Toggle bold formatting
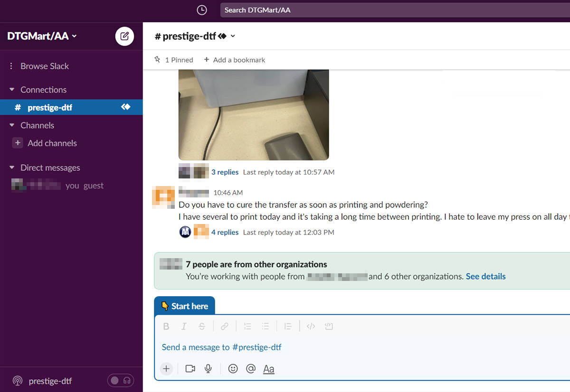 point(166,326)
